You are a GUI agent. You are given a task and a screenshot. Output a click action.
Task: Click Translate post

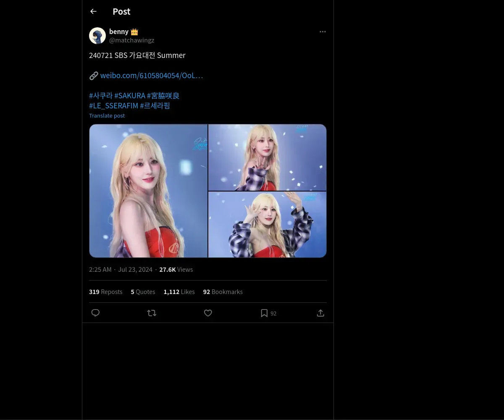point(107,115)
